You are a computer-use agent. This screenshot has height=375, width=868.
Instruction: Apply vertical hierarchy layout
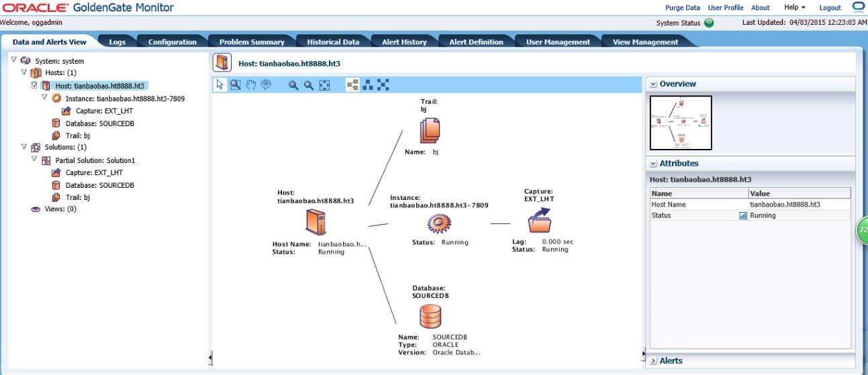point(368,85)
